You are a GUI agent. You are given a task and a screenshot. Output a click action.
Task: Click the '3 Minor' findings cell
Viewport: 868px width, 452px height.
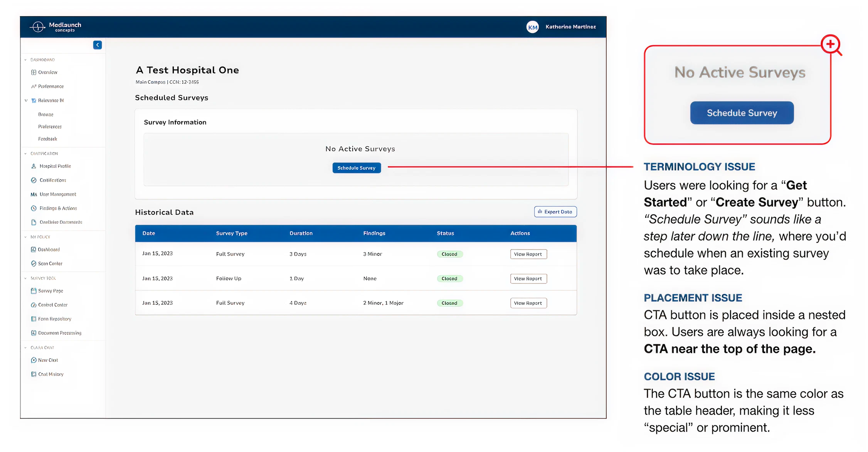pyautogui.click(x=373, y=254)
